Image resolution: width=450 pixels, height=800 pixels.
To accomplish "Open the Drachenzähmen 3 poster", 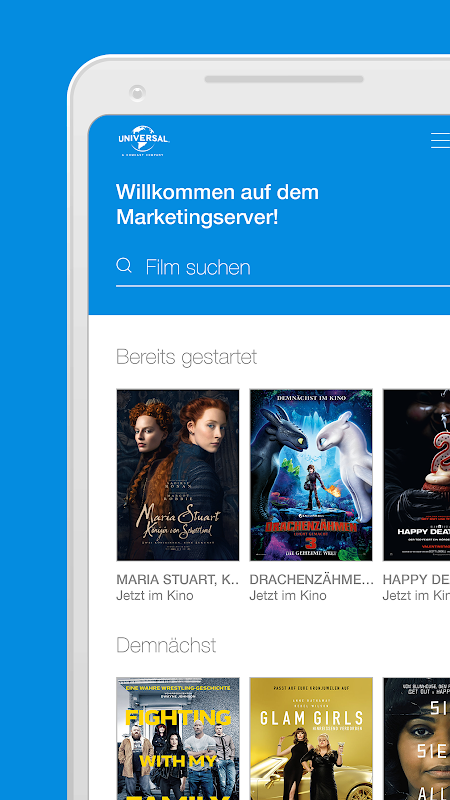I will tap(311, 475).
